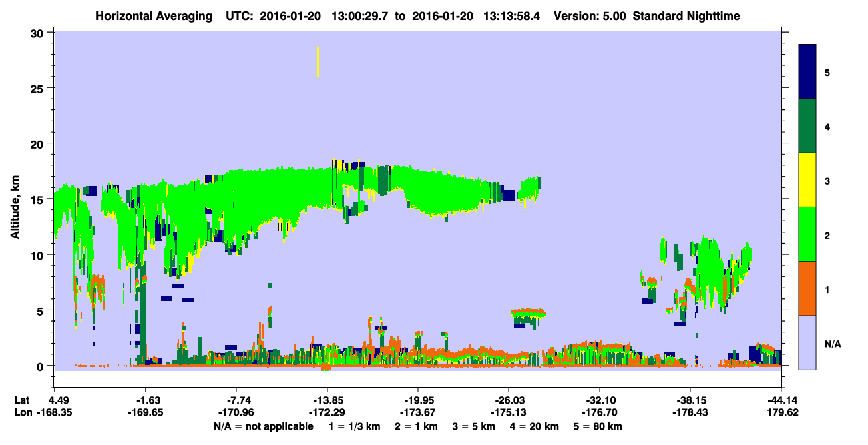868x445 pixels.
Task: Click the colorbar label '5'
Action: pos(827,72)
